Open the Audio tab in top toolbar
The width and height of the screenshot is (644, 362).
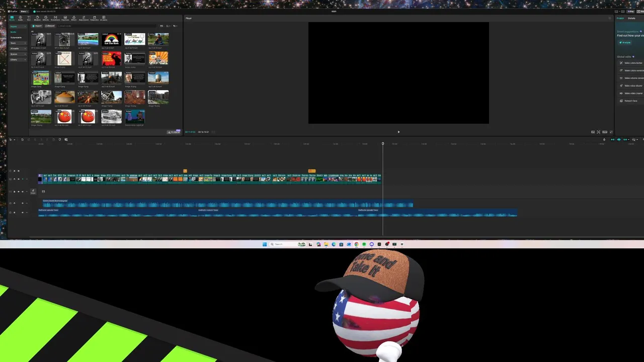pos(21,18)
